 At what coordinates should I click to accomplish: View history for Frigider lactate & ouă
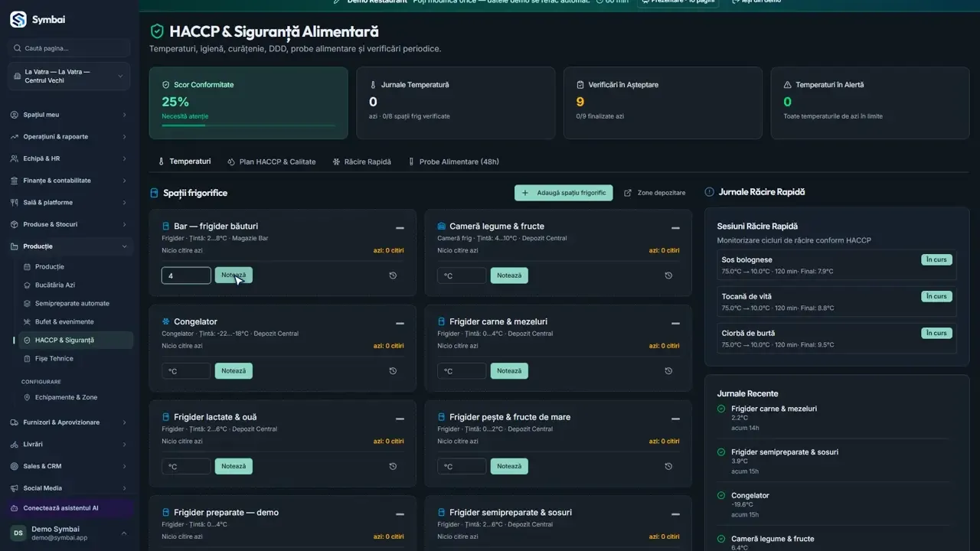click(x=393, y=466)
